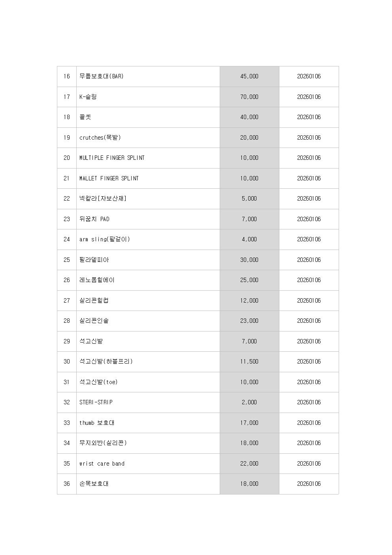Viewport: 392px width, 555px height.
Task: Select the crutches(목발) row name
Action: (100, 138)
